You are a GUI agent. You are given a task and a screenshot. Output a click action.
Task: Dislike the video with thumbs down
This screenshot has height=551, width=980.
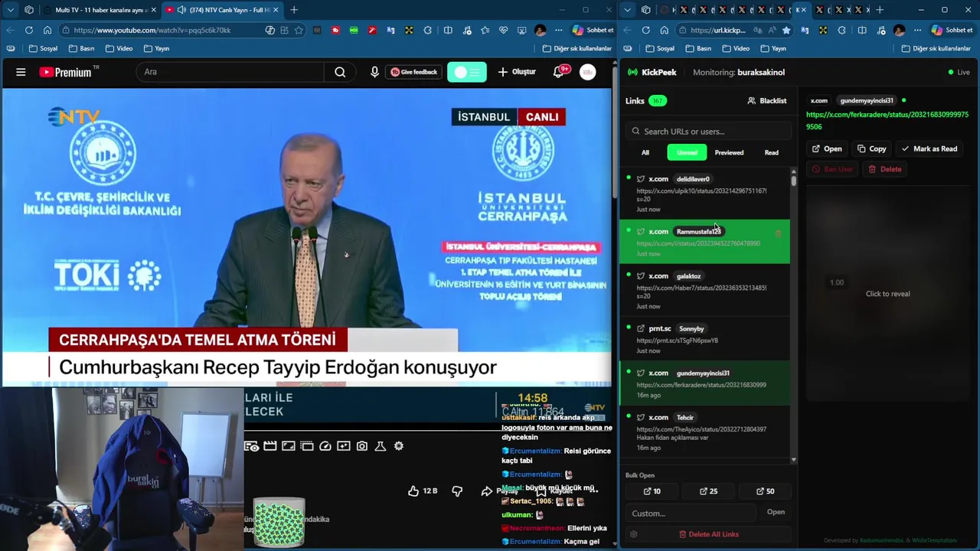point(457,491)
